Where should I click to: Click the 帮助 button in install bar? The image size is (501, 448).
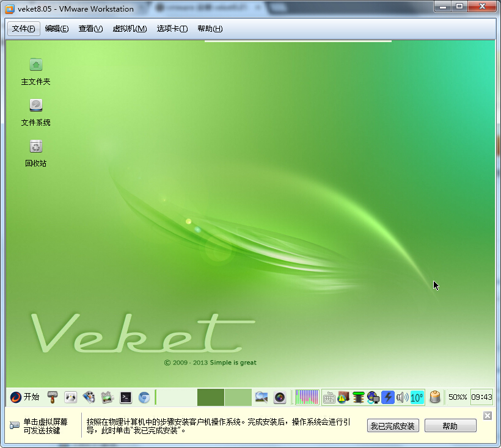pyautogui.click(x=450, y=426)
